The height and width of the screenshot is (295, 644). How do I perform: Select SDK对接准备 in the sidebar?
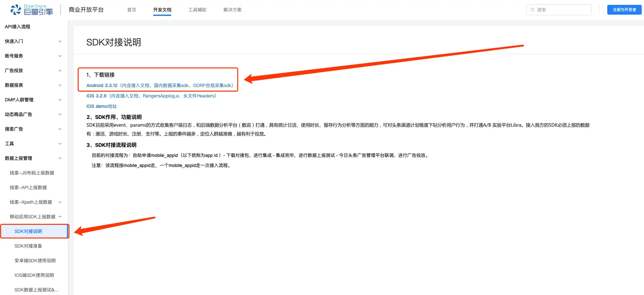[29, 246]
